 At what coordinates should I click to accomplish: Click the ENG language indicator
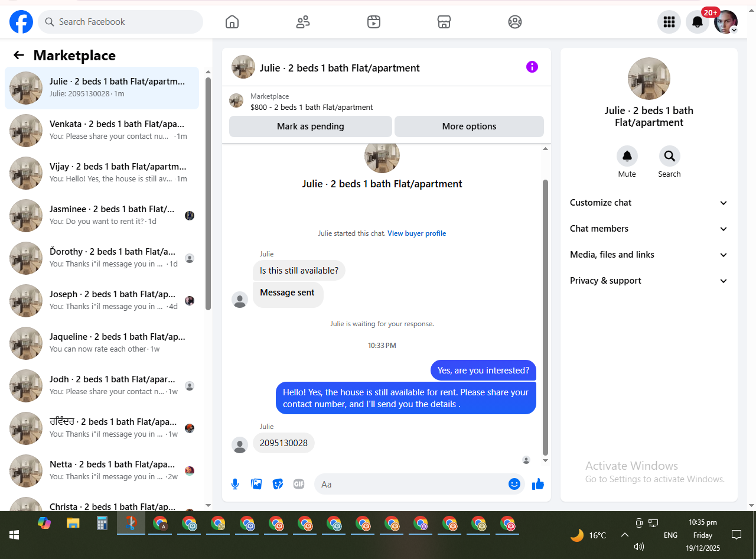tap(670, 535)
